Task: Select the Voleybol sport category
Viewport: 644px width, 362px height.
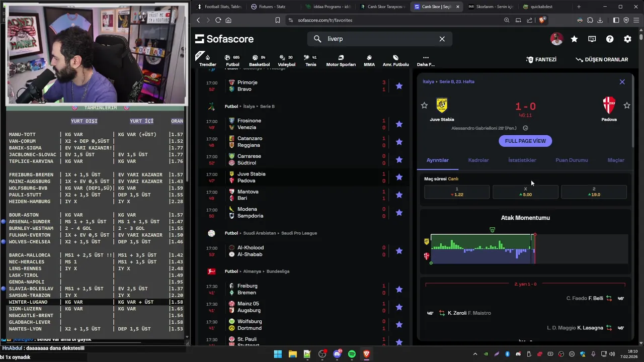Action: click(287, 60)
